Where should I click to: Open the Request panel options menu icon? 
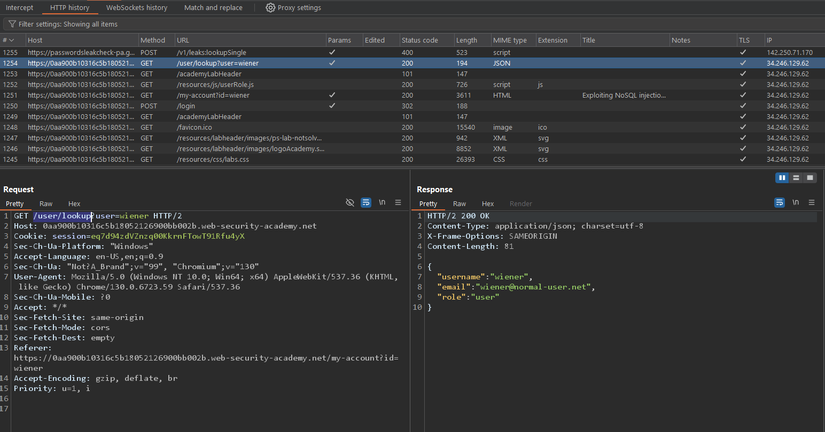[398, 203]
